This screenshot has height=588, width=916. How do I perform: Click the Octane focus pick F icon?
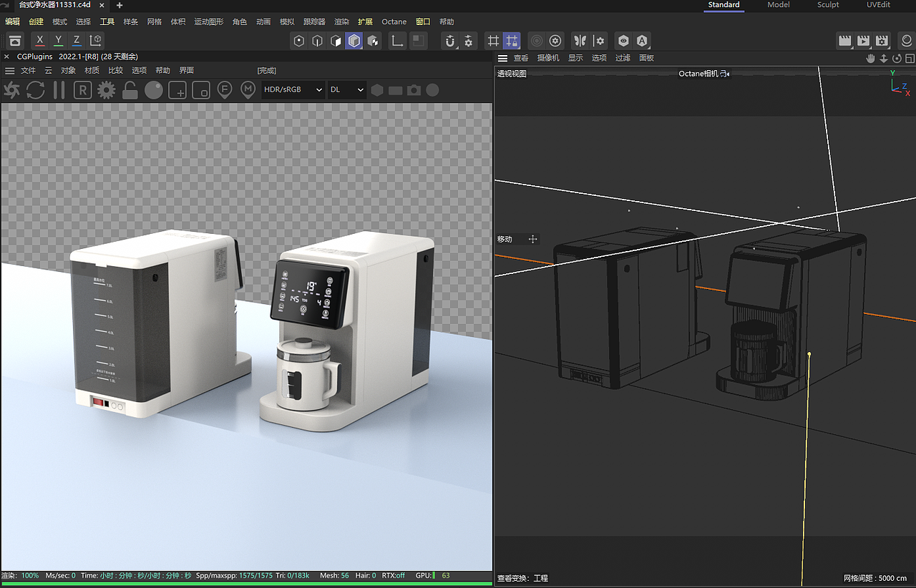(225, 90)
